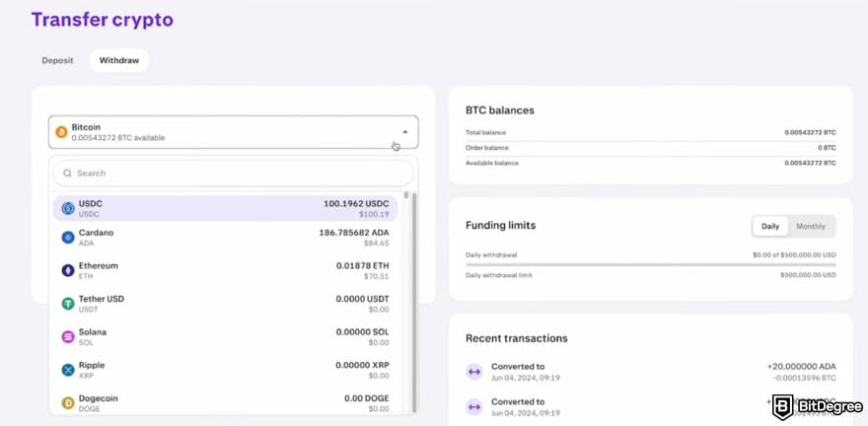Select the Withdraw tab
Viewport: 868px width, 426px height.
[118, 60]
